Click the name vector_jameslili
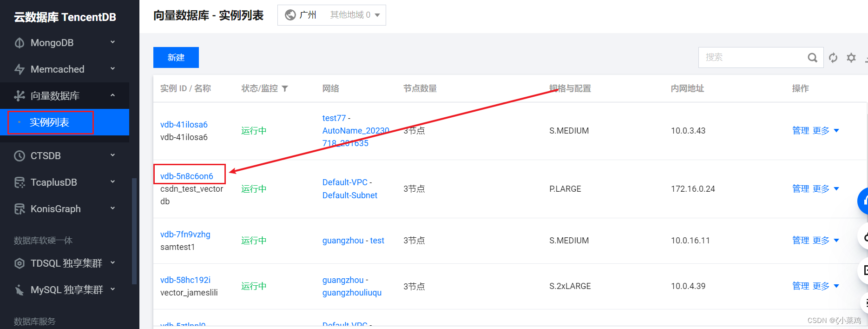This screenshot has height=329, width=868. pyautogui.click(x=189, y=293)
